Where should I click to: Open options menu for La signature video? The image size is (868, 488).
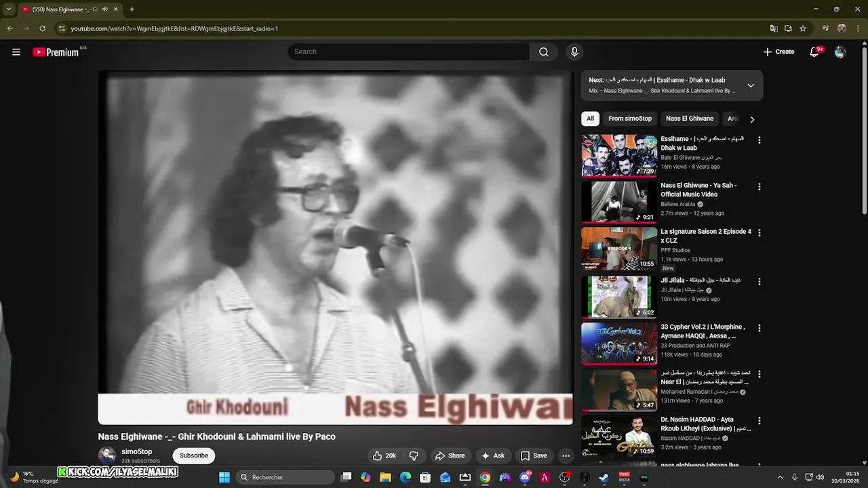[x=759, y=232]
